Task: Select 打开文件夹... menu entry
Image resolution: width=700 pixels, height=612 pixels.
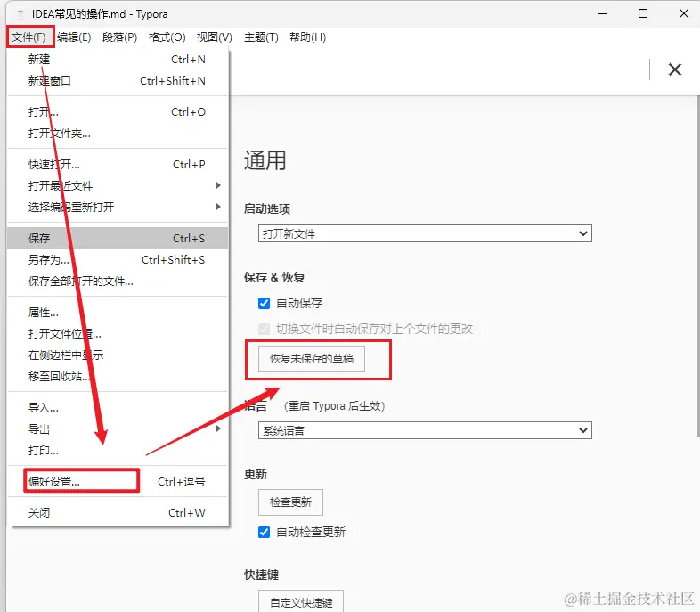Action: [118, 134]
